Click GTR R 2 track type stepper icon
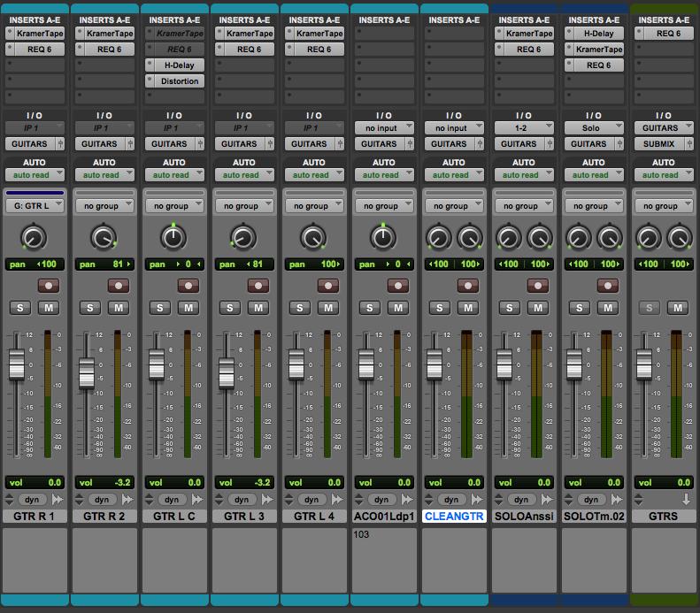The height and width of the screenshot is (613, 700). 79,499
